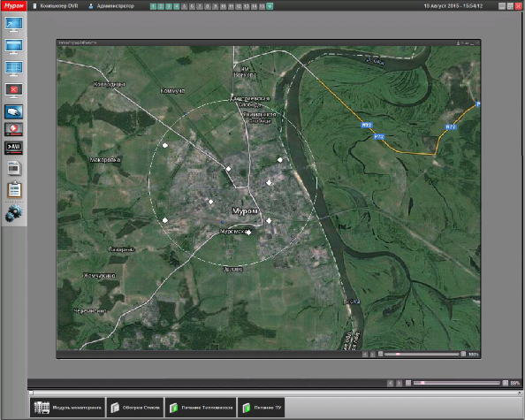Click the monitor with red X icon

point(14,90)
